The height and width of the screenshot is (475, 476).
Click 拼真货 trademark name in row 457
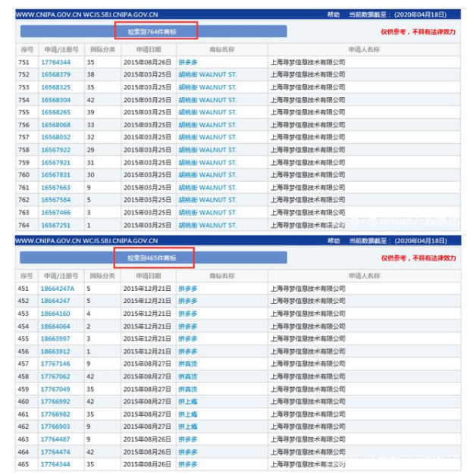pyautogui.click(x=188, y=364)
